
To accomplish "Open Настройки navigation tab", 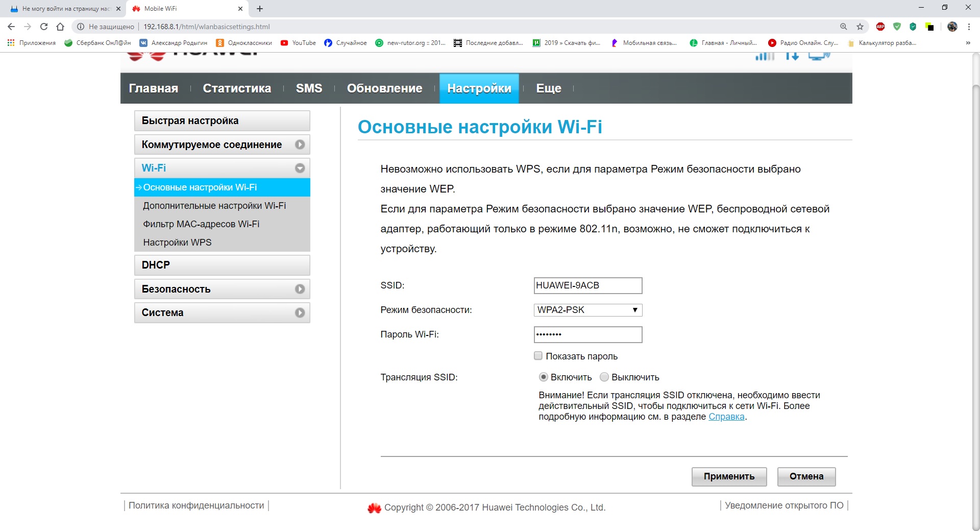I will tap(479, 88).
